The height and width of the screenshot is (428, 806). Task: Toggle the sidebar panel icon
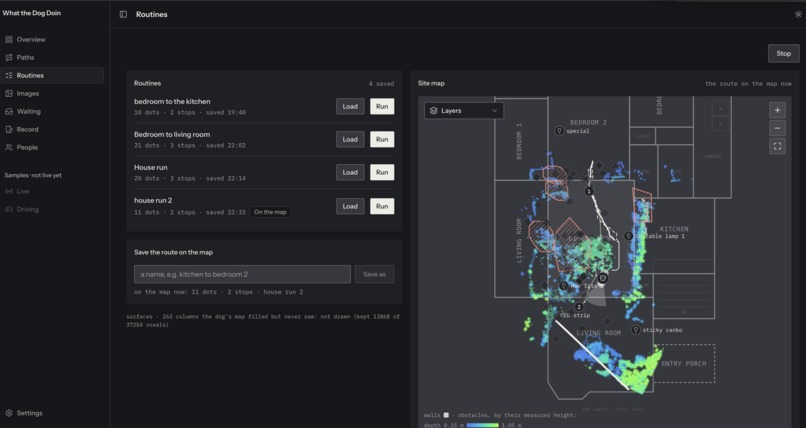(123, 14)
